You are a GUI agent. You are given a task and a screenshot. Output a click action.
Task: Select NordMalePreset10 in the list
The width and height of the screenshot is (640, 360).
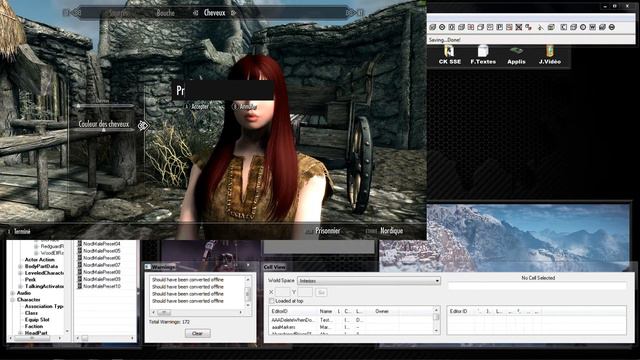(x=102, y=286)
